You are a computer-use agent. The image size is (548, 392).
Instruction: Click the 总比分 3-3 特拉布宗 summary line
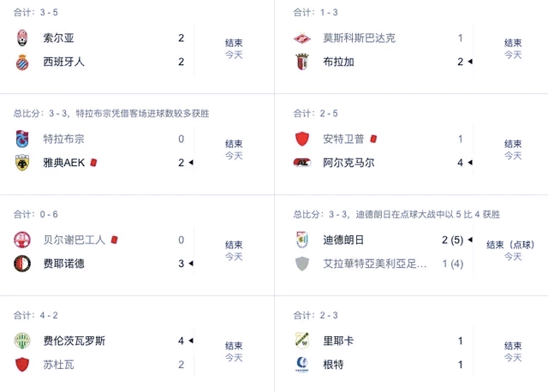click(111, 113)
